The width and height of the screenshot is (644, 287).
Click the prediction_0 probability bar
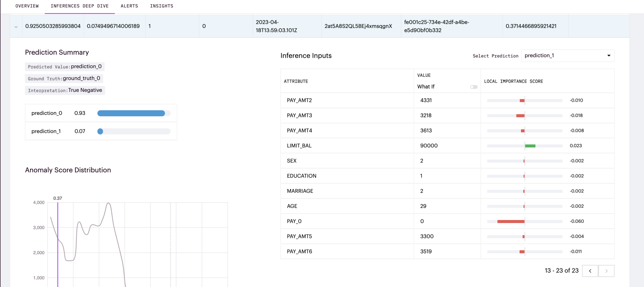point(134,113)
